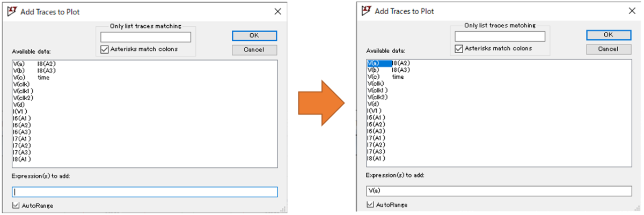Click Cancel button in right dialog

[x=609, y=49]
